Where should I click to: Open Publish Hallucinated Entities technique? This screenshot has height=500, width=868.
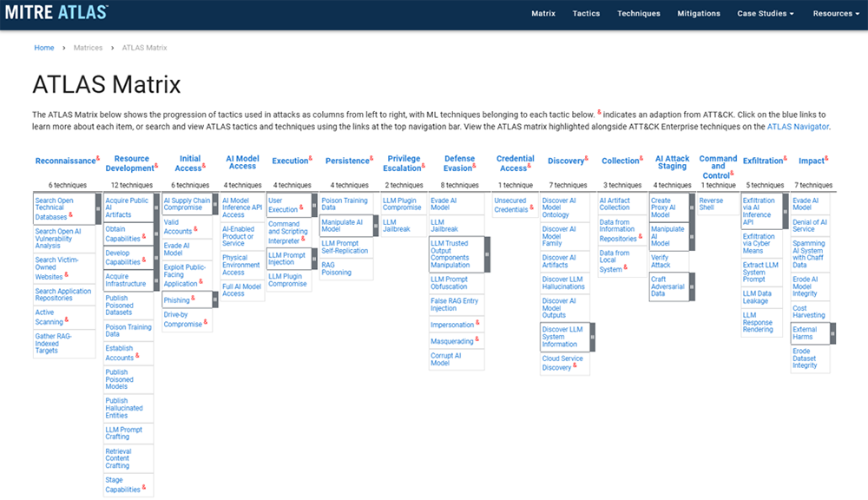pos(124,408)
